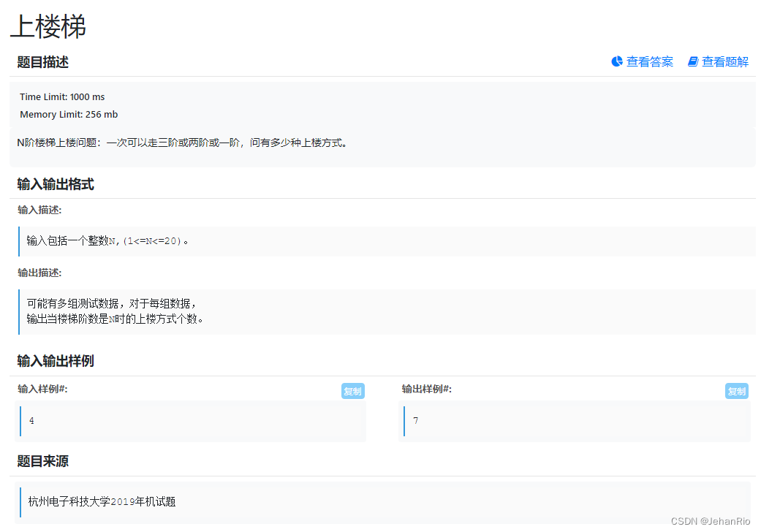Click the line 输入包括一个整数N,(1<=N<=20)。

pos(107,241)
